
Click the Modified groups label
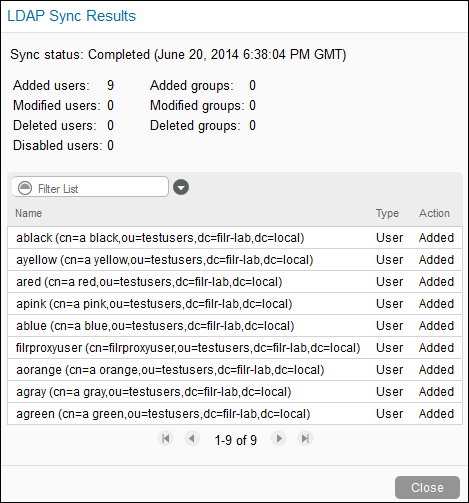click(197, 106)
